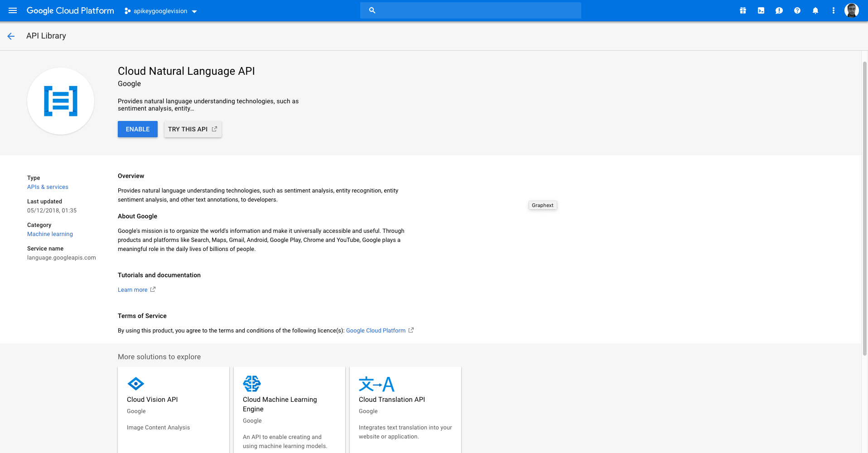Enable the Cloud Natural Language API
Viewport: 868px width, 453px height.
pos(138,129)
